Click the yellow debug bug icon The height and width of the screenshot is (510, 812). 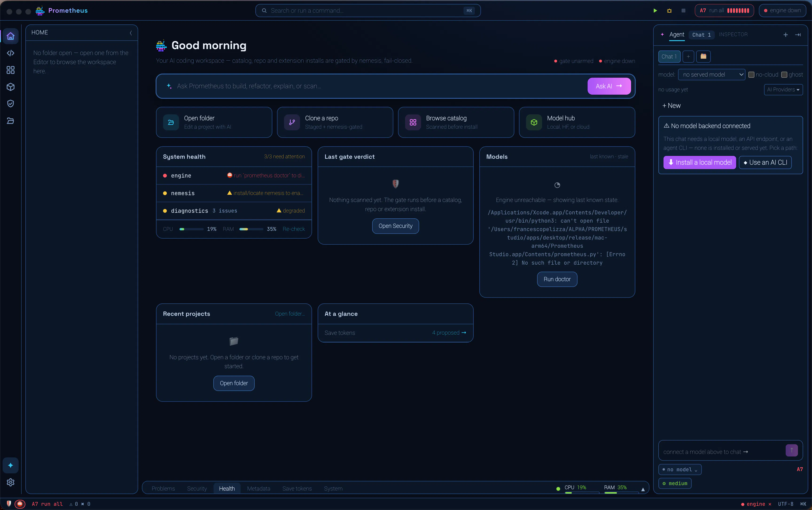669,11
